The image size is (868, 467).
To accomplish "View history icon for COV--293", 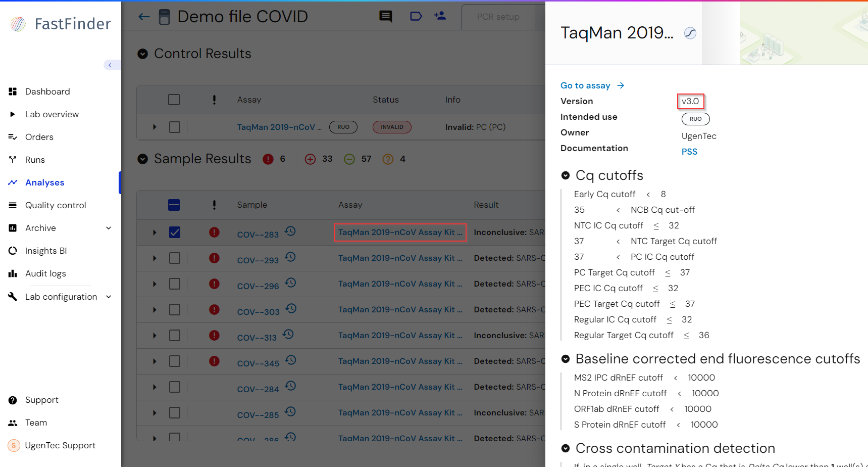I will tap(290, 257).
